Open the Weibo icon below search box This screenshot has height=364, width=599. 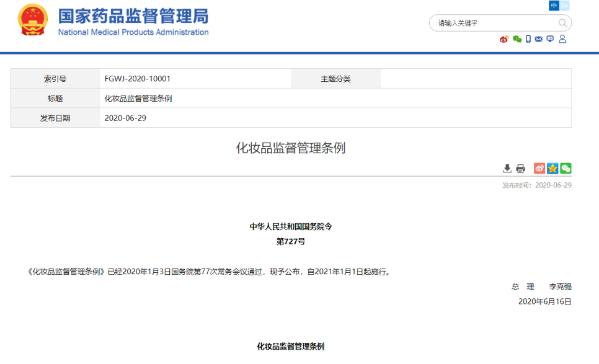504,39
